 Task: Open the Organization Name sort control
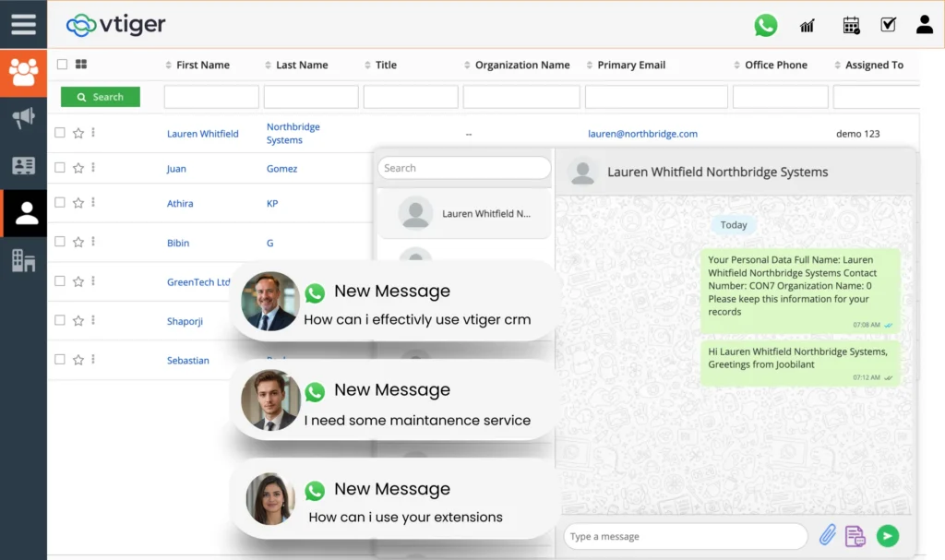(x=469, y=65)
